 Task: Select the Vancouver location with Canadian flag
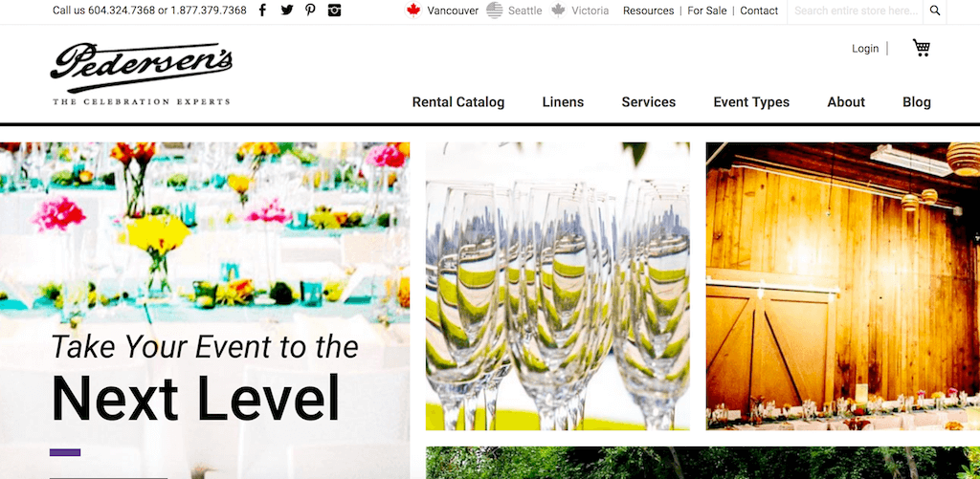[x=442, y=11]
